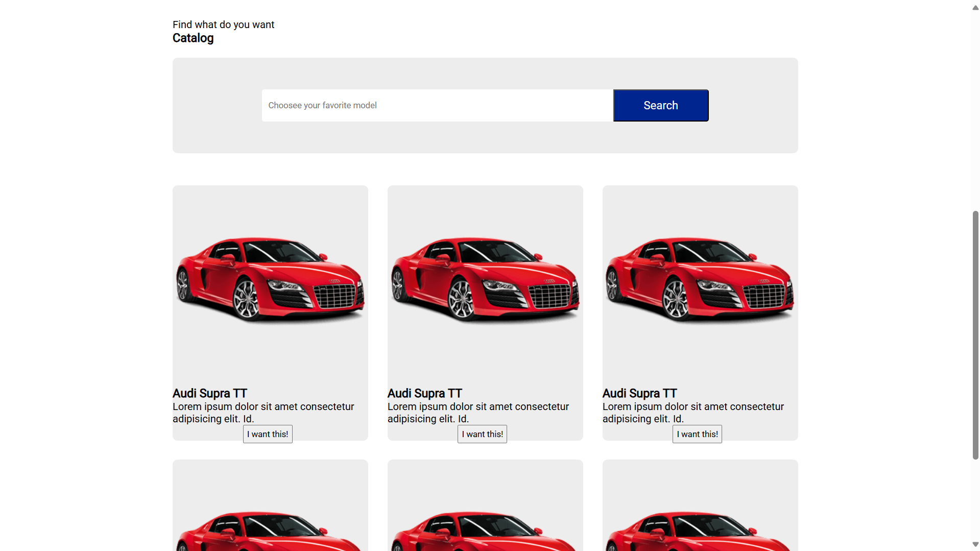980x551 pixels.
Task: Click 'Audi Supra TT' title on first card
Action: click(x=210, y=393)
